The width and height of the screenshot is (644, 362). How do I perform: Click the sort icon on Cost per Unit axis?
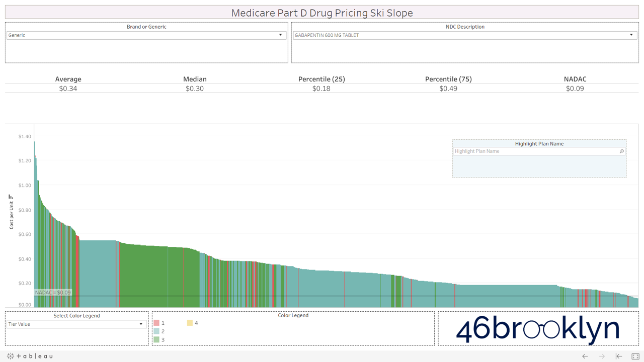[x=11, y=197]
